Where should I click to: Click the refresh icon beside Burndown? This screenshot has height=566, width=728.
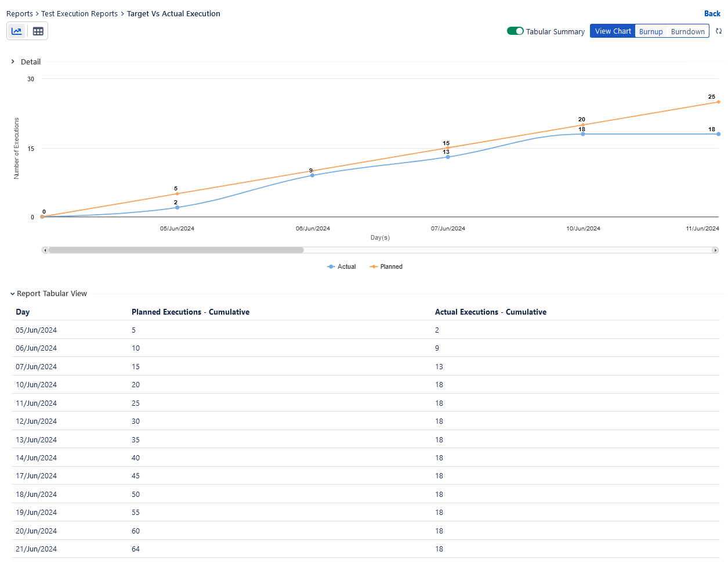pyautogui.click(x=719, y=31)
